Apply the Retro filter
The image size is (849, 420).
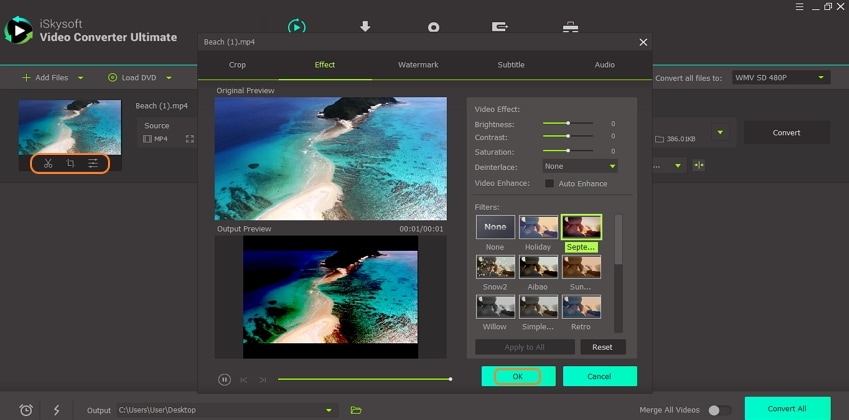pyautogui.click(x=582, y=307)
